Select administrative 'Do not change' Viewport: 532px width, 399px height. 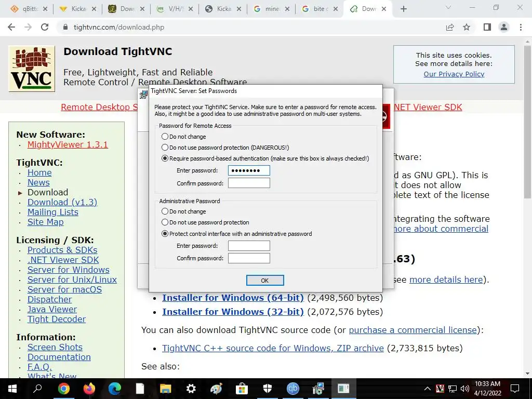[183, 211]
